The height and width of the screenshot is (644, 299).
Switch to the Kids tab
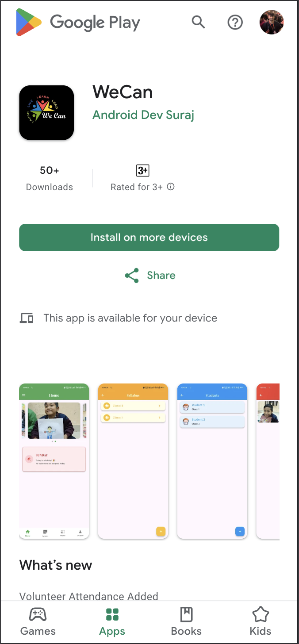click(261, 621)
